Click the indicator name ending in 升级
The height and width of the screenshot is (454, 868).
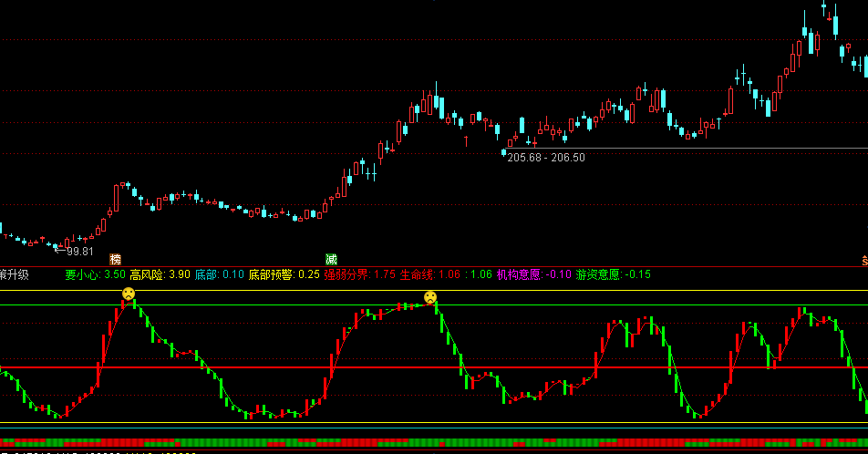pyautogui.click(x=15, y=274)
